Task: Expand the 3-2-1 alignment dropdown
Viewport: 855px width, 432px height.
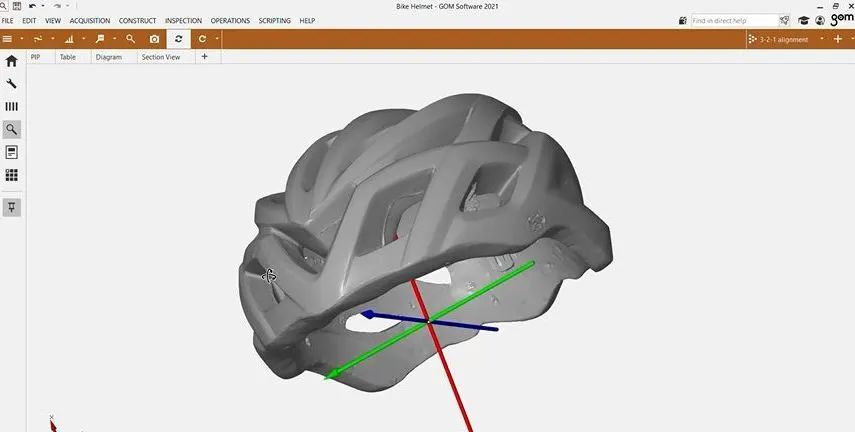Action: click(821, 39)
